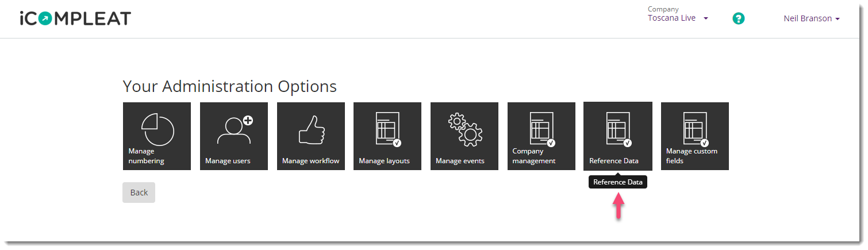The image size is (868, 250).
Task: Open the Manage custom fields tile
Action: point(695,136)
